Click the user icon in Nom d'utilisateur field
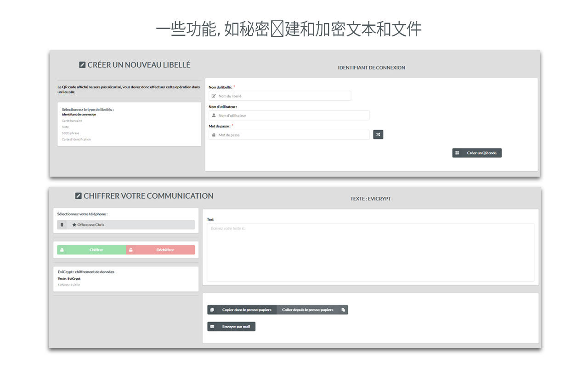This screenshot has height=368, width=588. tap(214, 115)
